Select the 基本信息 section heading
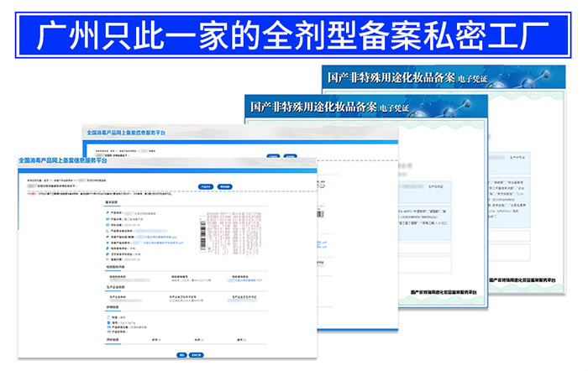The width and height of the screenshot is (588, 371). [111, 203]
